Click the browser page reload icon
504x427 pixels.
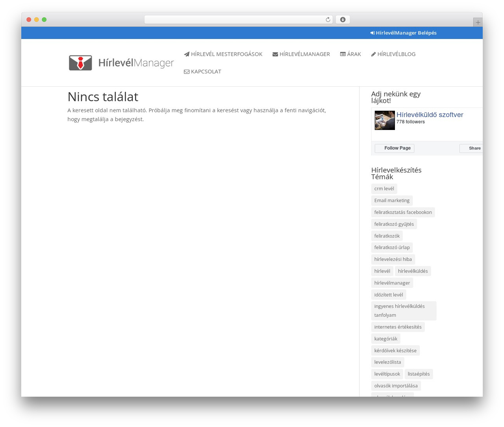[328, 20]
